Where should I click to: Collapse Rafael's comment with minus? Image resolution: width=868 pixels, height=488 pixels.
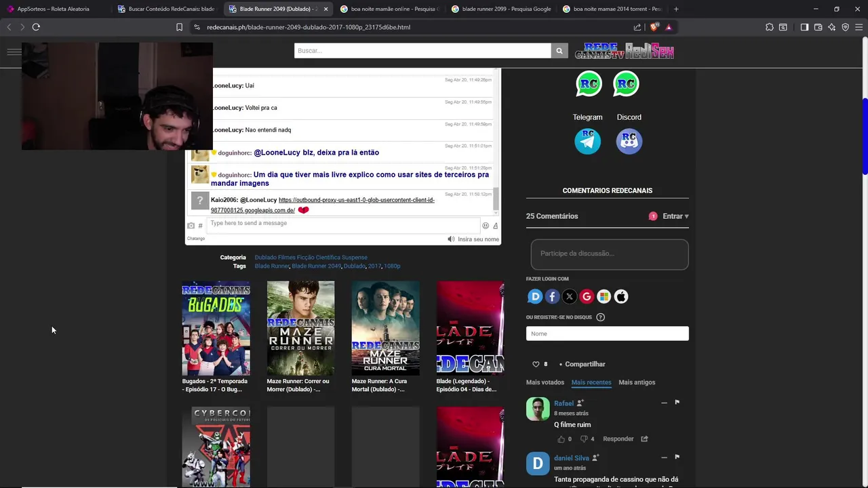[x=664, y=403]
